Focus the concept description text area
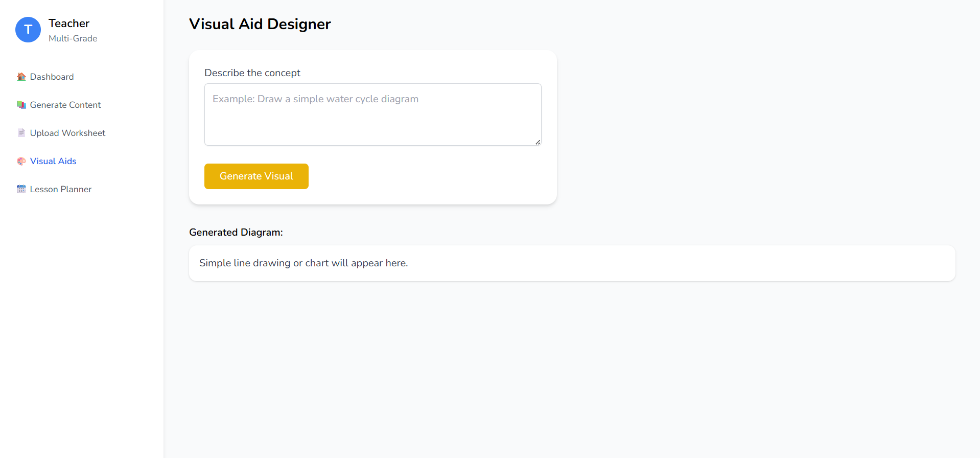This screenshot has height=458, width=980. (373, 114)
